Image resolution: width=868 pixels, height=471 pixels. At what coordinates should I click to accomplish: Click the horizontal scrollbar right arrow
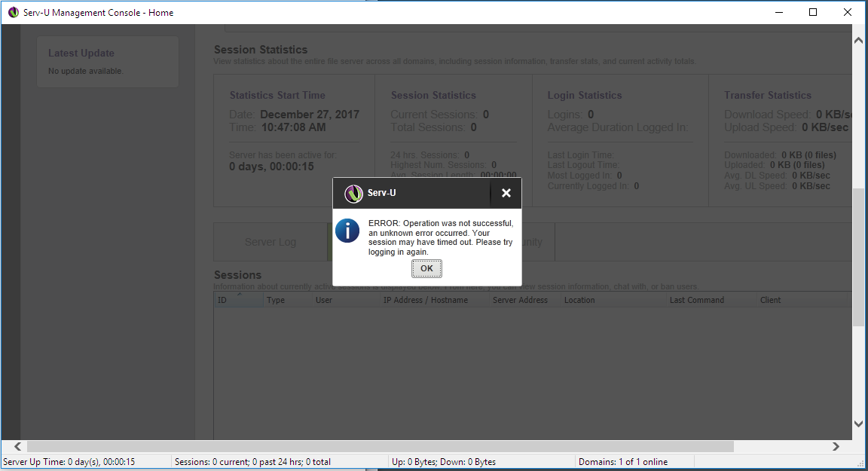(x=836, y=446)
